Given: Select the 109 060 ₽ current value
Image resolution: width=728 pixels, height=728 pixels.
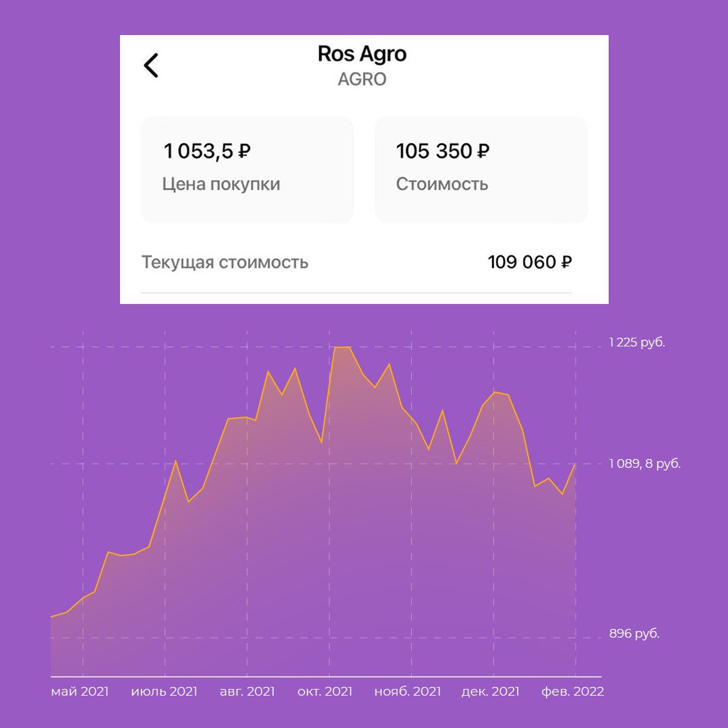Looking at the screenshot, I should 530,262.
